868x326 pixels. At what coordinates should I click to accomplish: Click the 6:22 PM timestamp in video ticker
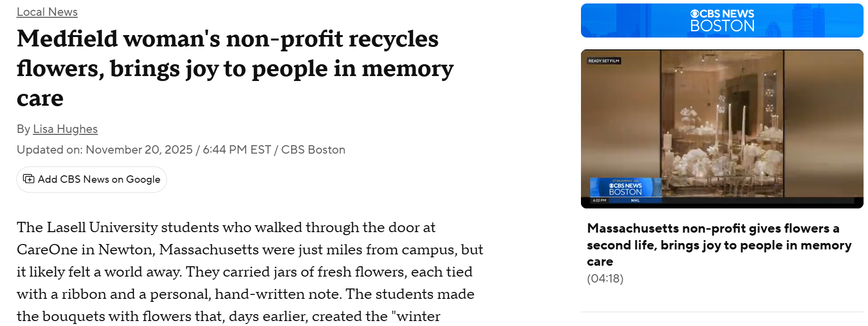tap(599, 201)
